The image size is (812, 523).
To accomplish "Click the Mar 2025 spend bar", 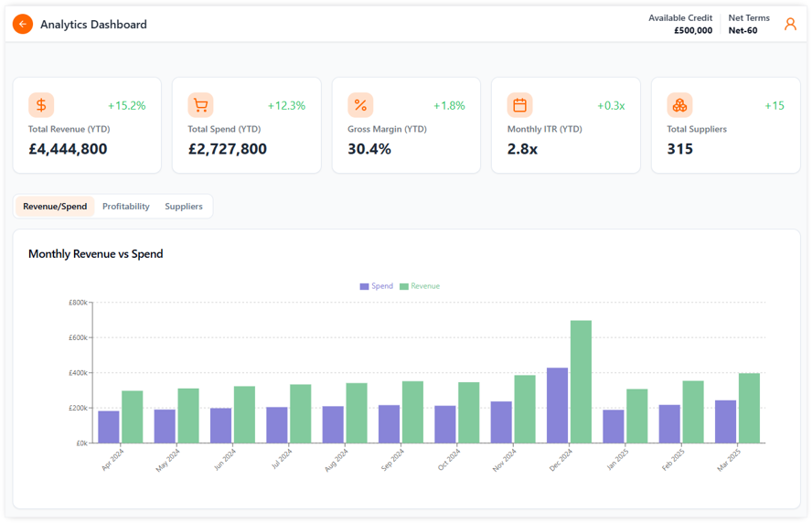I will pyautogui.click(x=725, y=422).
